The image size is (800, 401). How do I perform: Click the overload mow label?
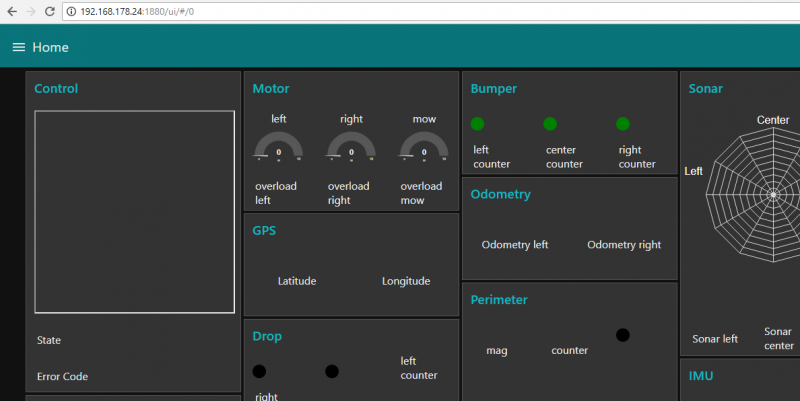421,193
